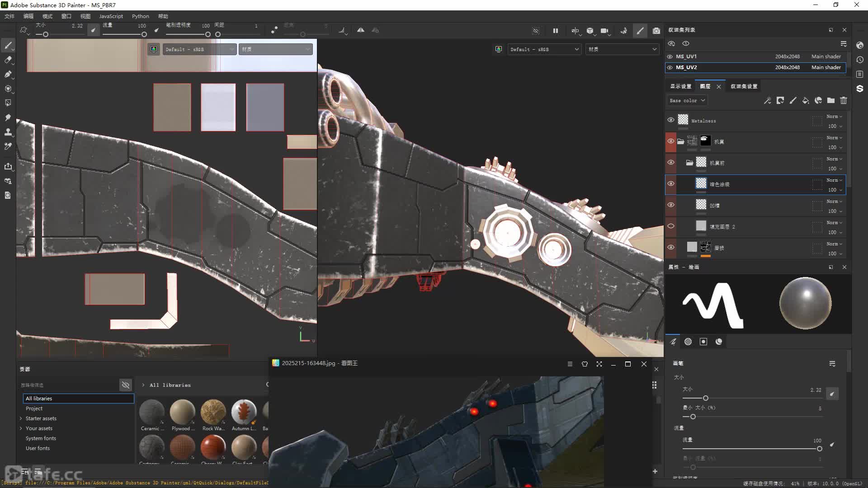Delete the selected layer with trash icon

point(844,100)
